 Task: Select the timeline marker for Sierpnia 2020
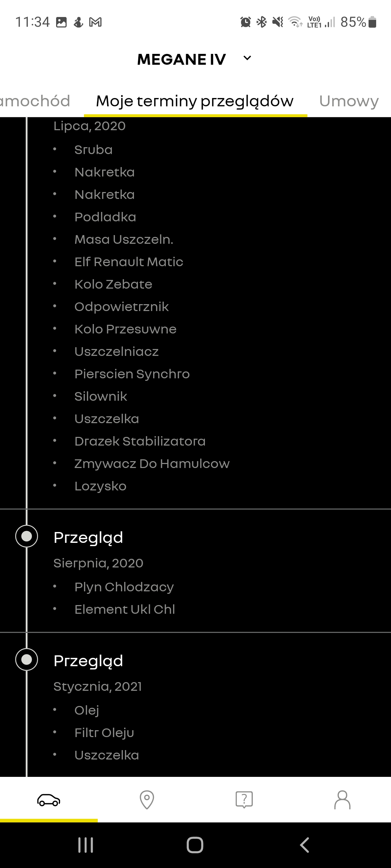tap(26, 536)
